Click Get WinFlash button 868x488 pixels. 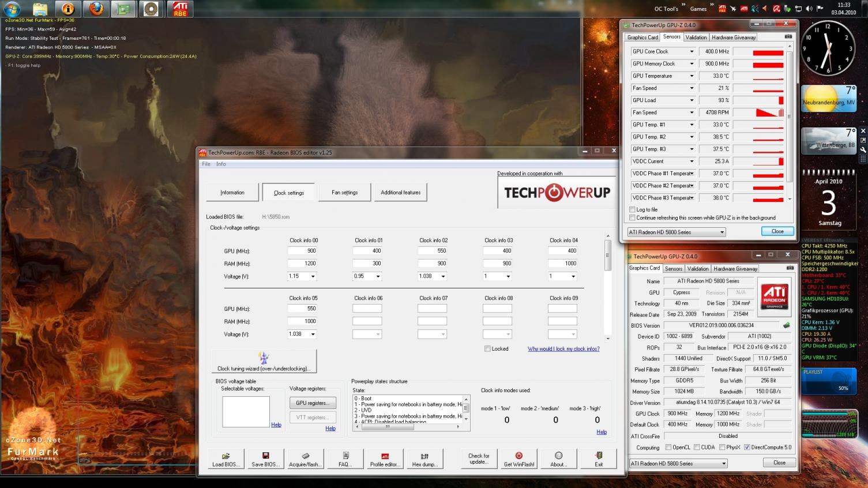[x=518, y=459]
